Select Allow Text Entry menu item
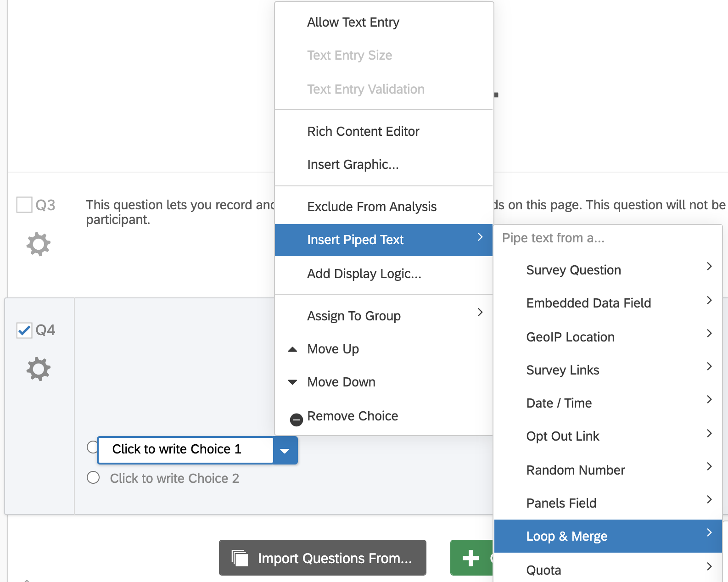 click(x=384, y=22)
